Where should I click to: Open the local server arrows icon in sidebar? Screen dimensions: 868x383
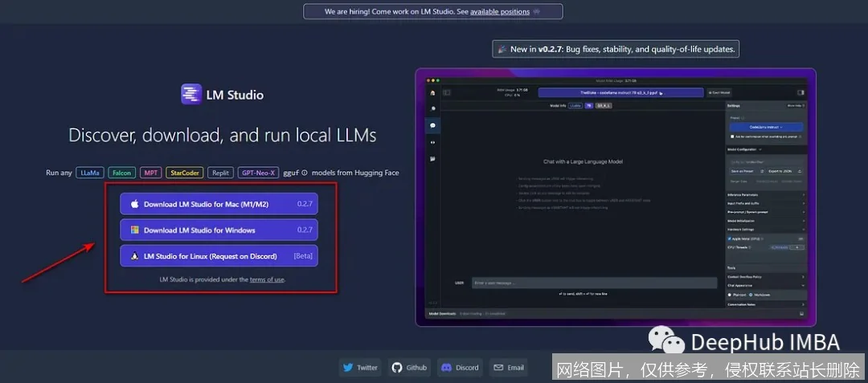tap(433, 142)
